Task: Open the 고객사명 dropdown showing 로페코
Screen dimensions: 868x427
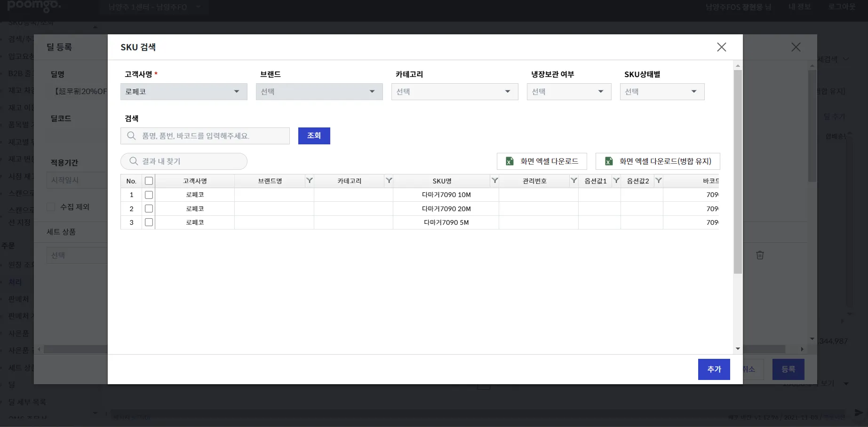Action: tap(184, 92)
